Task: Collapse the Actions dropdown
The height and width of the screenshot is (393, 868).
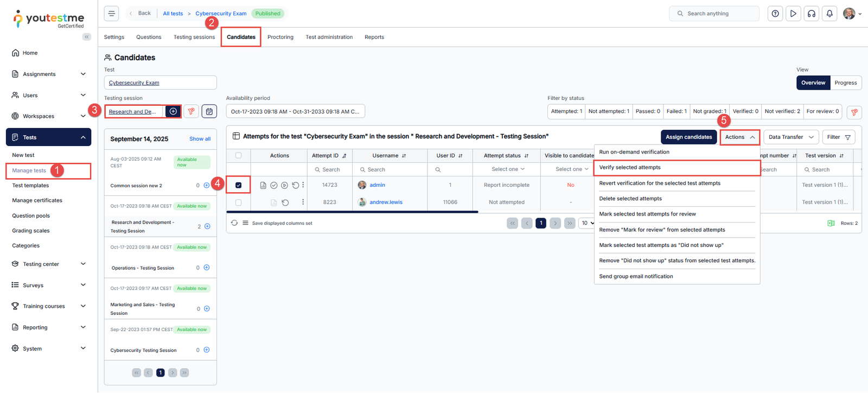Action: pyautogui.click(x=739, y=137)
